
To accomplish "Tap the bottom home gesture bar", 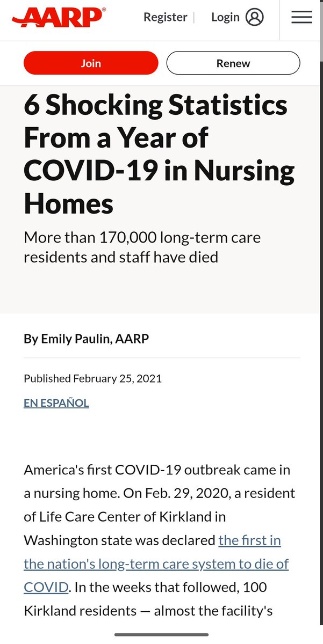I will tap(161, 635).
